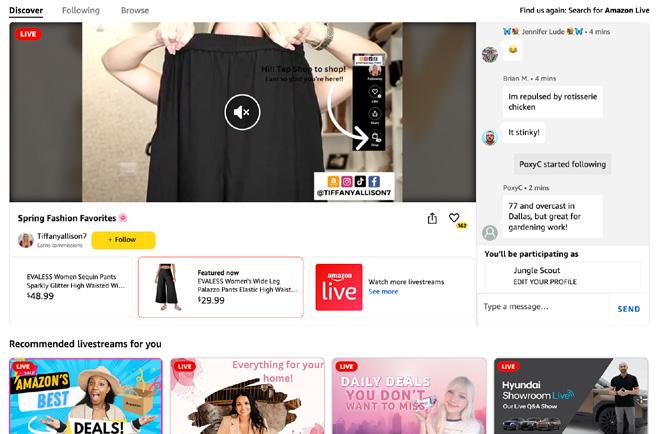
Task: Click the Jungle Scout participant name
Action: click(x=537, y=270)
